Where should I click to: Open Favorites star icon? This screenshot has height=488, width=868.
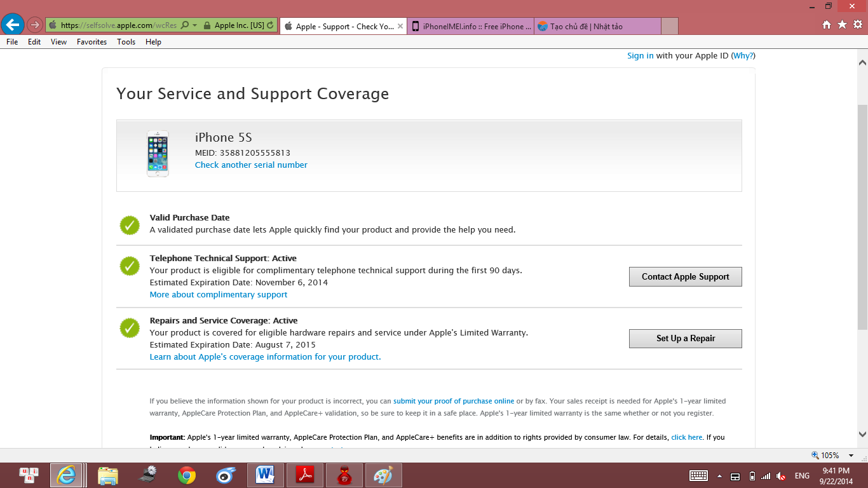[842, 25]
